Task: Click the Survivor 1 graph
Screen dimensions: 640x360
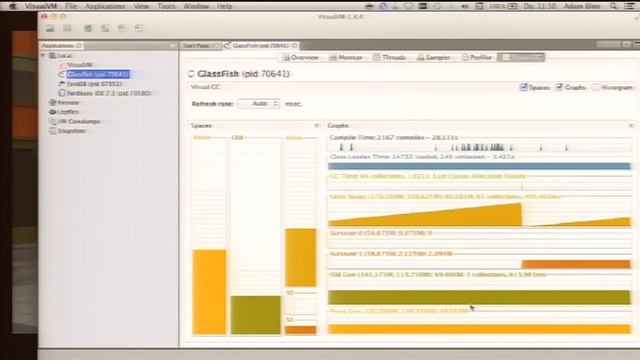Action: [x=480, y=264]
